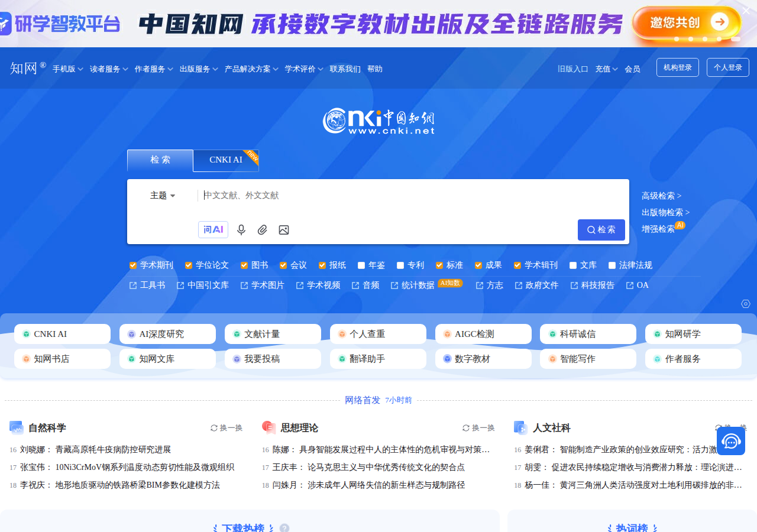The image size is (757, 532).
Task: Open the 学术视频 external link
Action: click(x=318, y=286)
